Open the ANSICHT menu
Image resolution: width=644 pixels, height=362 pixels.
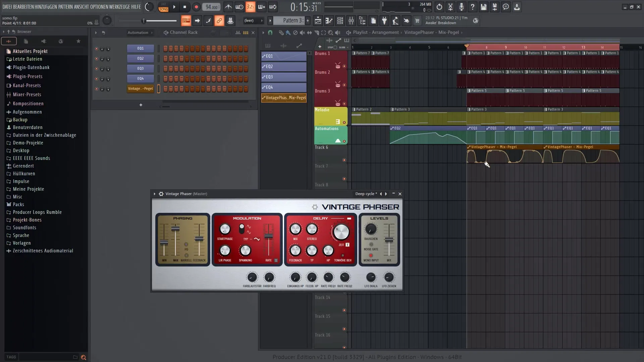tap(82, 7)
